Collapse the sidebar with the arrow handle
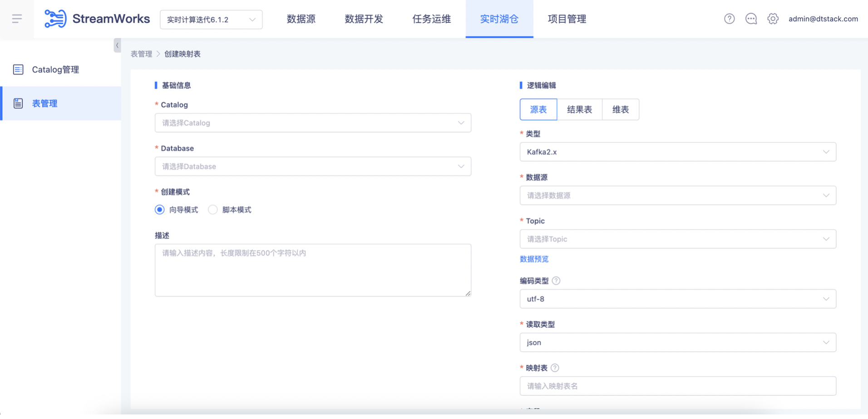The width and height of the screenshot is (868, 419). tap(117, 45)
